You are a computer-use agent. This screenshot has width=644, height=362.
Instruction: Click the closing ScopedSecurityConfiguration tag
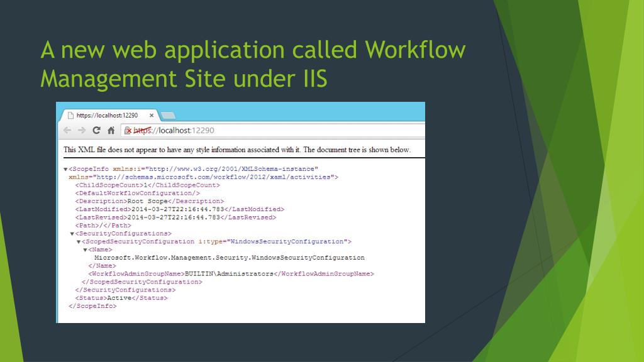142,282
